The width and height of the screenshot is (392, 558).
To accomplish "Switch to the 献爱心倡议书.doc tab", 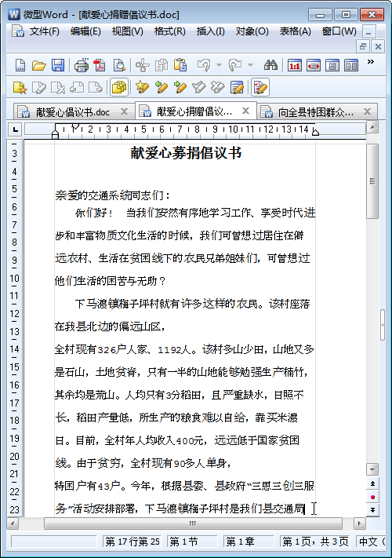I will 73,112.
